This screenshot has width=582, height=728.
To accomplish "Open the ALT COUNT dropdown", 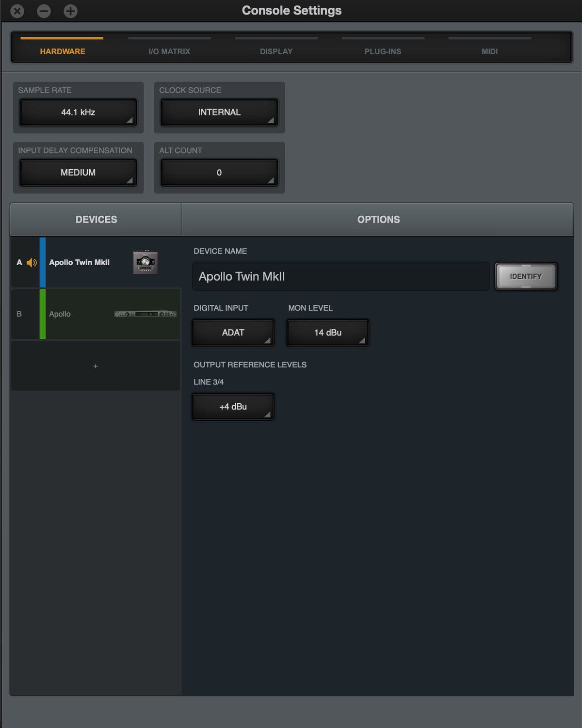I will (219, 173).
